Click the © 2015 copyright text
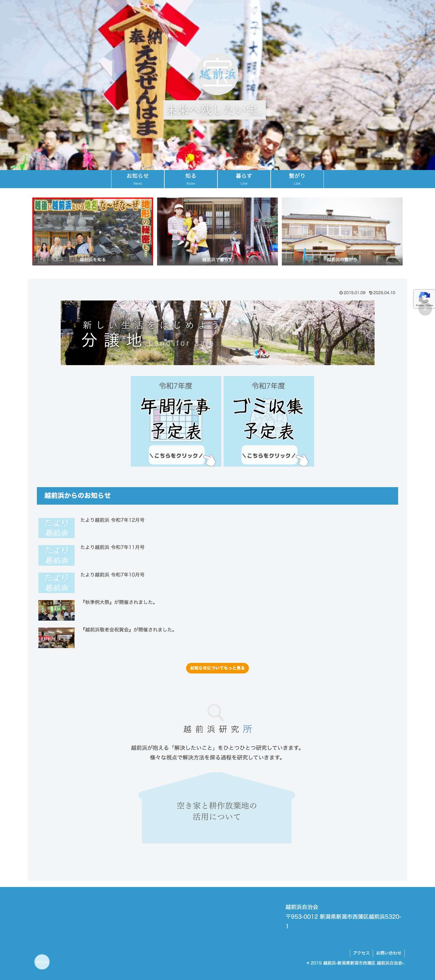 (x=356, y=963)
